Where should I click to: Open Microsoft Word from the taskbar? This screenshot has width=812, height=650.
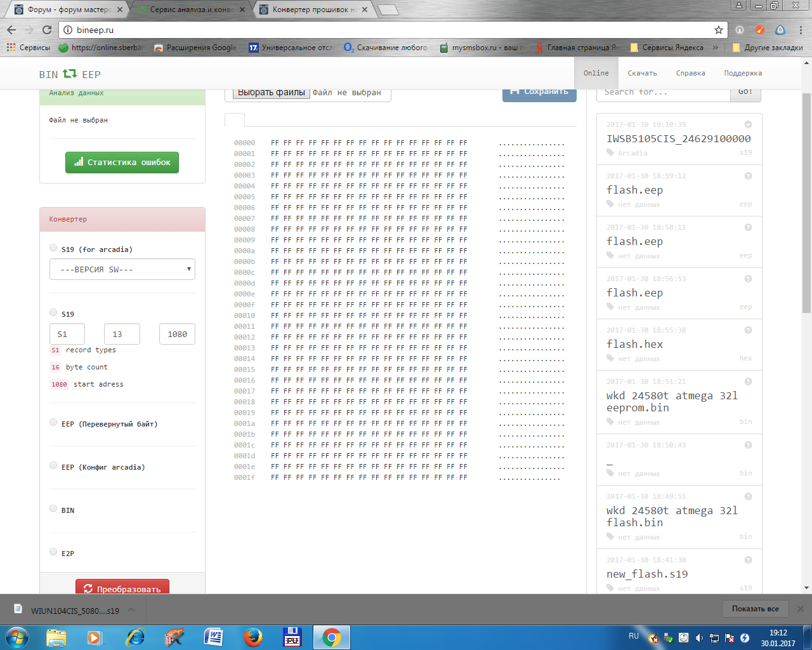click(213, 637)
